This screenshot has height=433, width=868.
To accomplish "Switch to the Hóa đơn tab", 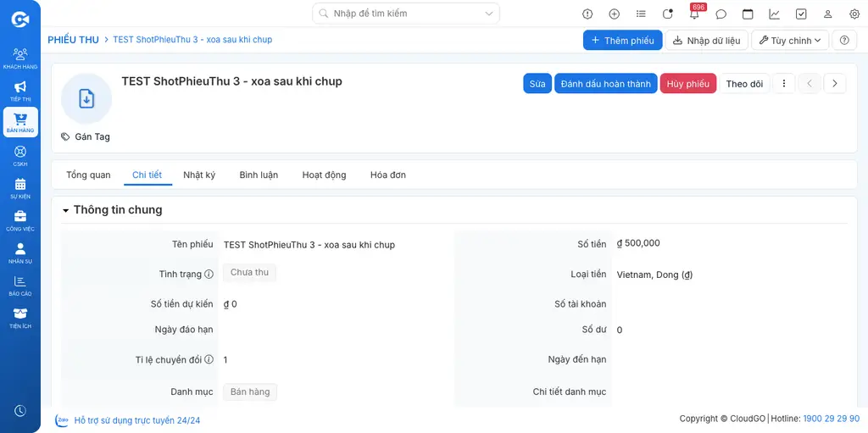I will pyautogui.click(x=388, y=175).
